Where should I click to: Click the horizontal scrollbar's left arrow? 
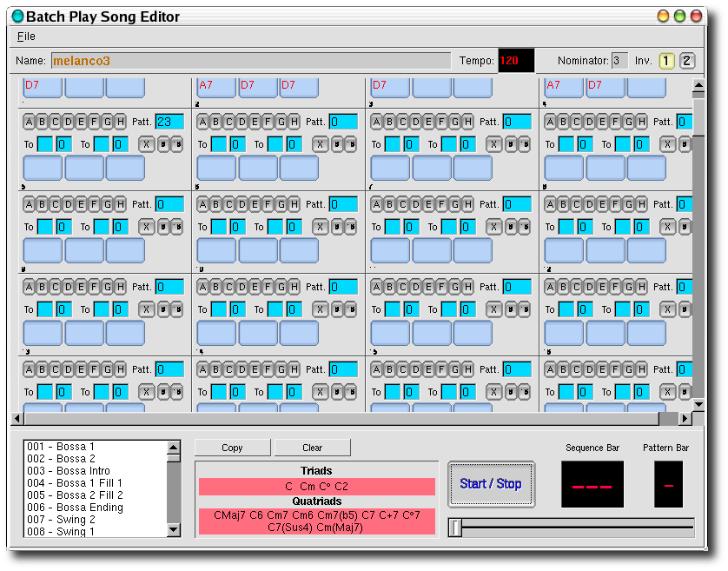click(x=17, y=419)
